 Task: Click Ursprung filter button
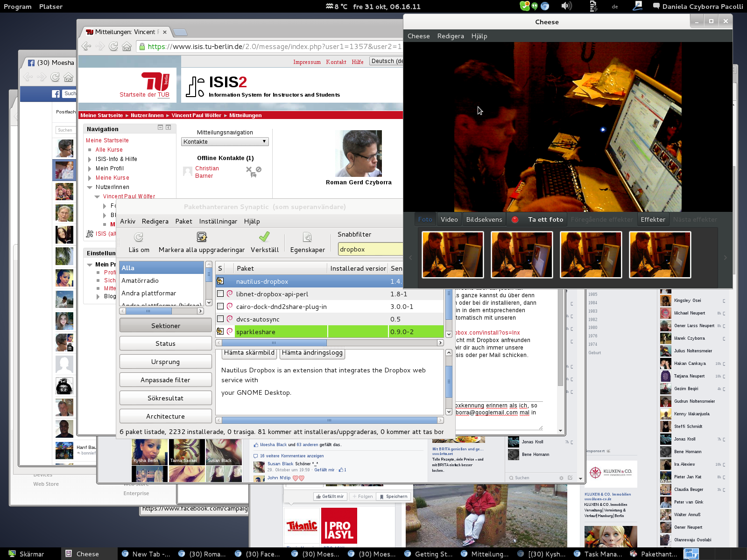pyautogui.click(x=166, y=362)
